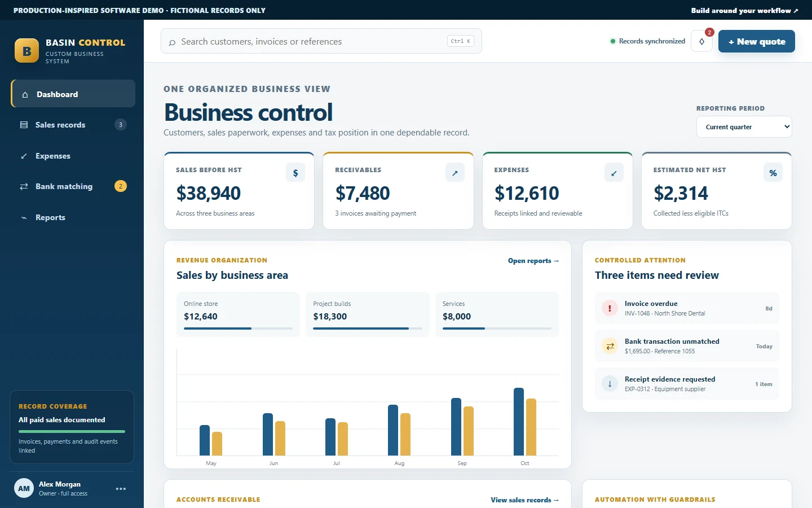Click the AM user avatar
This screenshot has width=812, height=508.
click(x=24, y=489)
